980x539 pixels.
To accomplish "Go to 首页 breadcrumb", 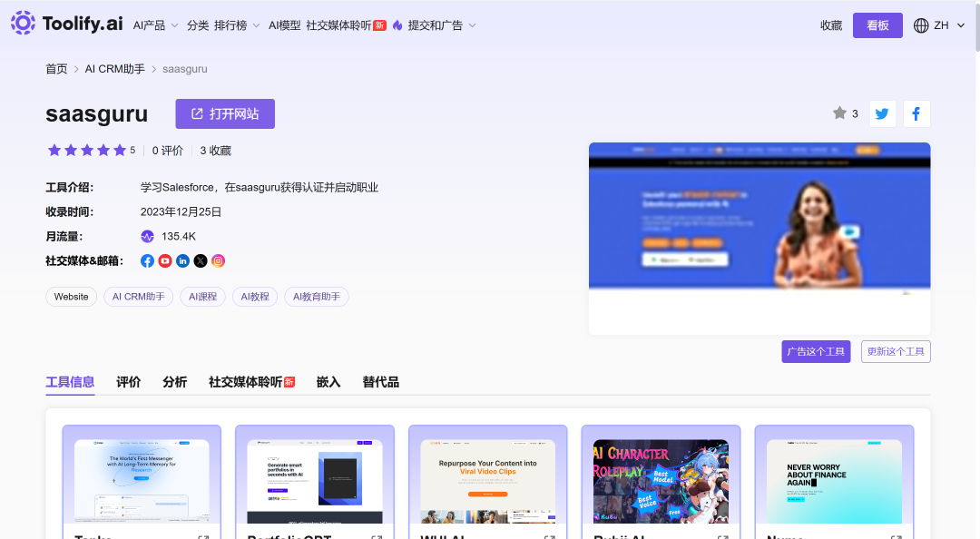I will [x=56, y=69].
